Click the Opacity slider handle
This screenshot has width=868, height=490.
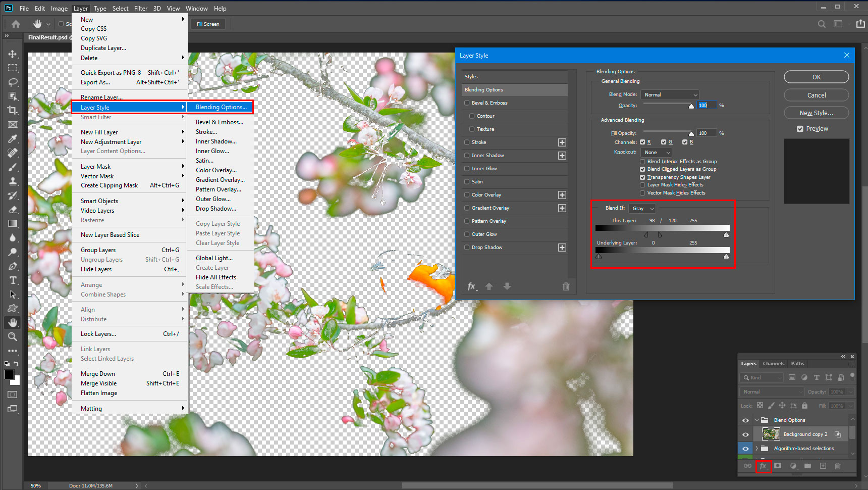(x=691, y=106)
